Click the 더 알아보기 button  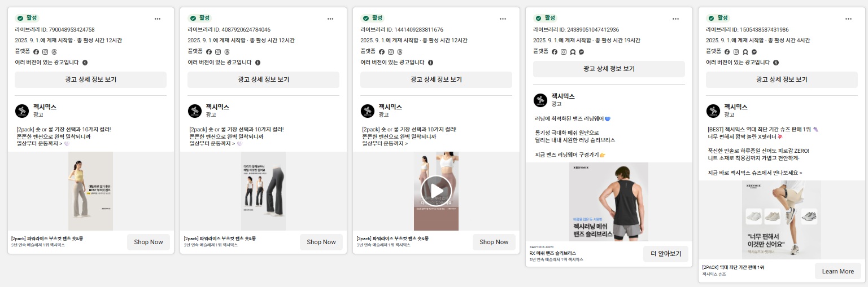click(x=666, y=254)
